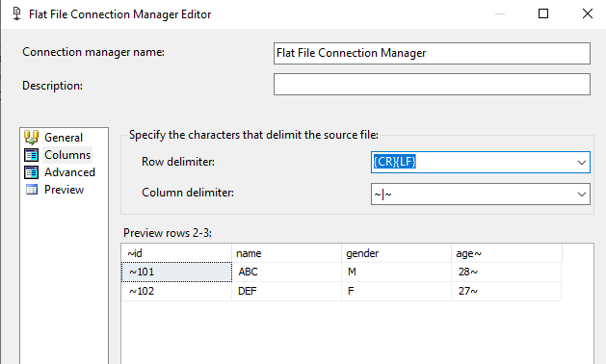Select the Columns page label
606x364 pixels.
[x=67, y=155]
